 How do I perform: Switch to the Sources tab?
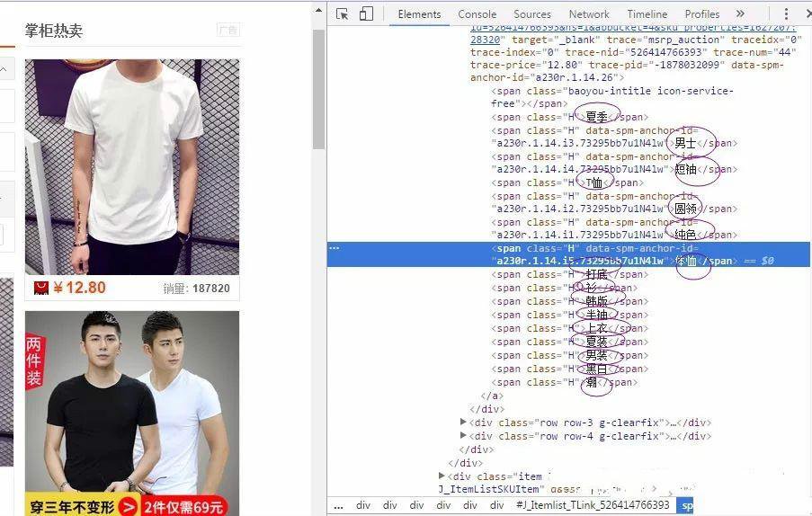532,14
